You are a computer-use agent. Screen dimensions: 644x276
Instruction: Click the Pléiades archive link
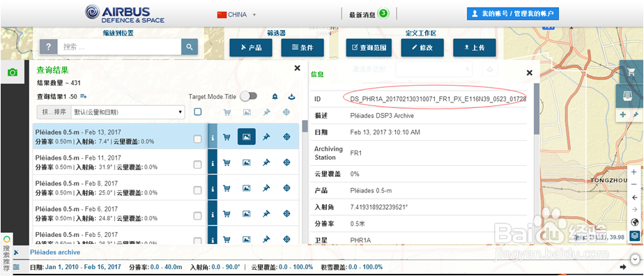[x=55, y=252]
